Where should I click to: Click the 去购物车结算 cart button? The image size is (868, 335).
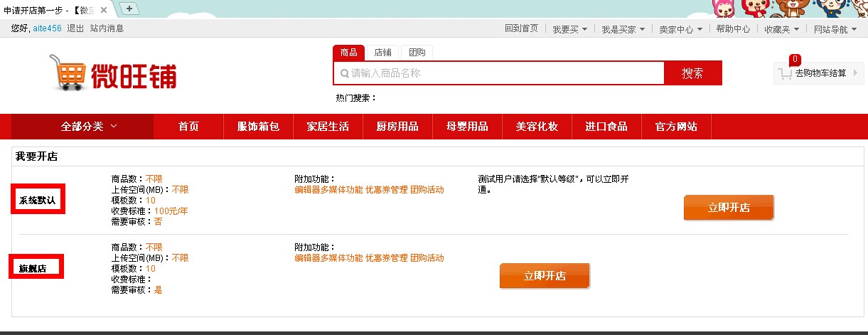tap(820, 73)
